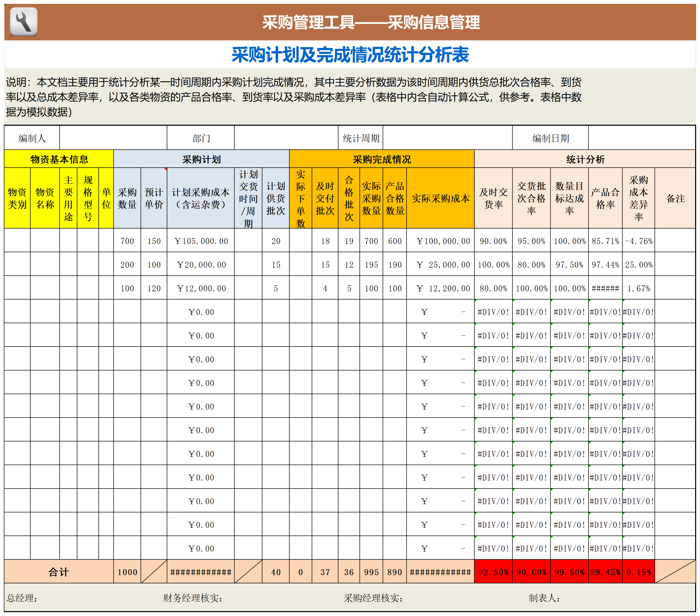Click the 数量目标达成率 column header
Viewport: 700px width, 616px height.
click(x=569, y=198)
